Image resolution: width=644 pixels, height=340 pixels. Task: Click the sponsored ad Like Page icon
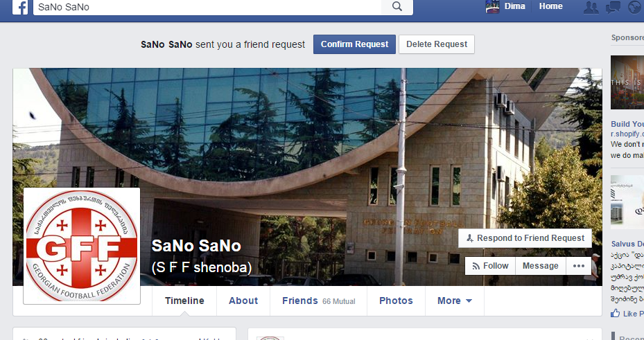pos(616,314)
